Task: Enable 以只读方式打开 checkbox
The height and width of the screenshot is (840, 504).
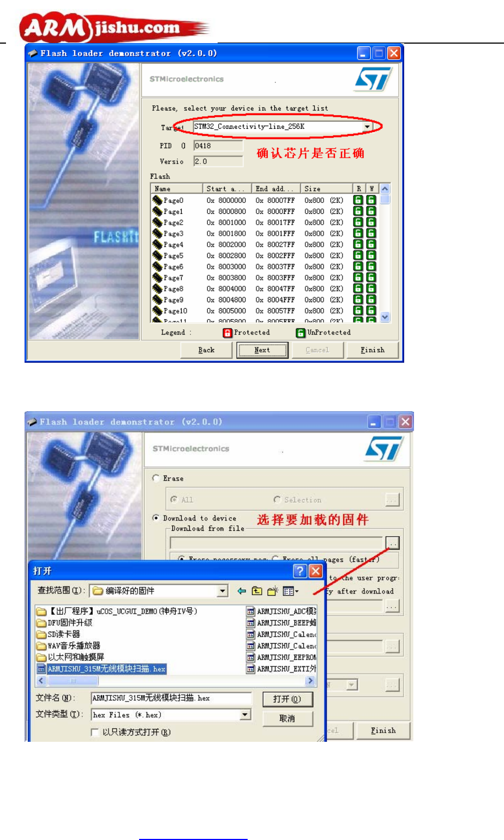Action: coord(95,732)
